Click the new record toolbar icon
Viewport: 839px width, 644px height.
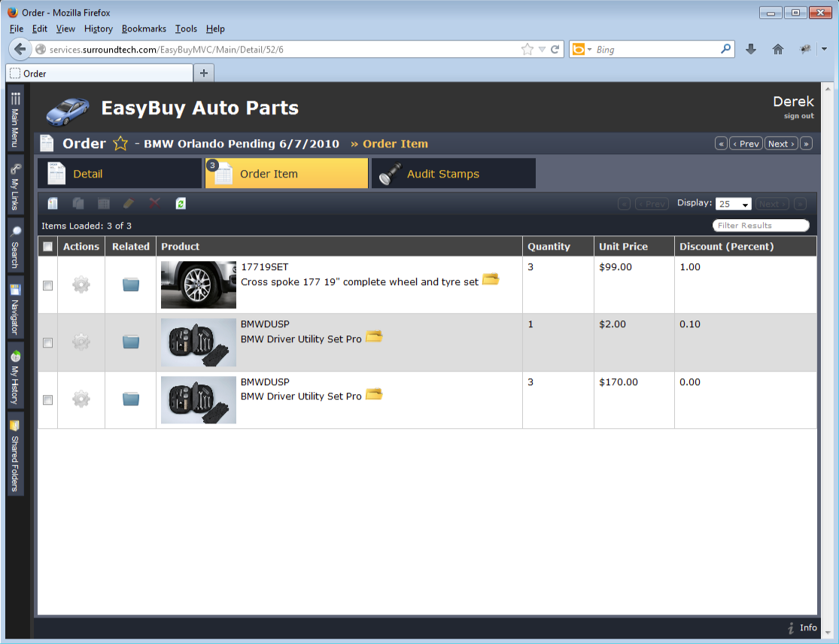pos(53,203)
